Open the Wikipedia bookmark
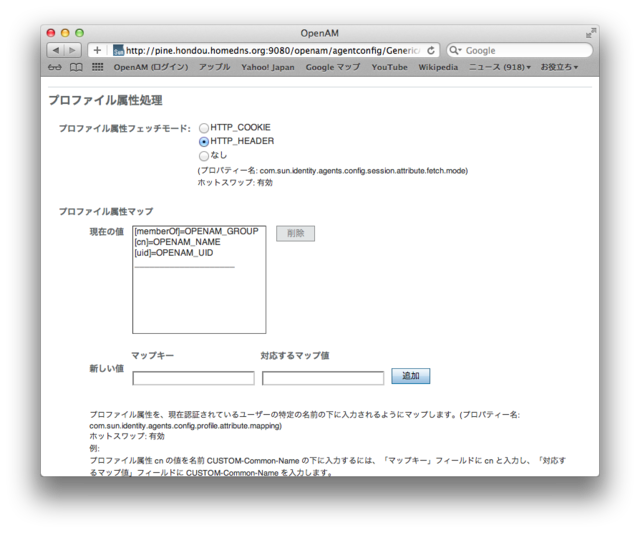Screen dimensions: 640x533 (437, 67)
